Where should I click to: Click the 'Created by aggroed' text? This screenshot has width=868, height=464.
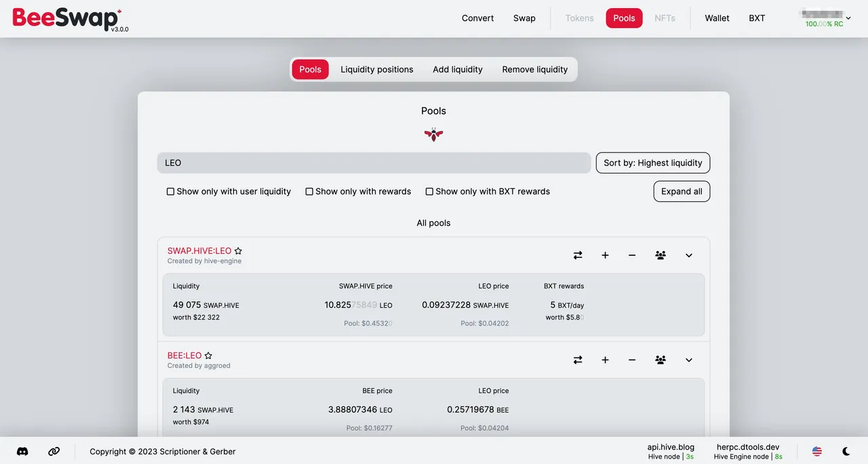[x=199, y=366]
